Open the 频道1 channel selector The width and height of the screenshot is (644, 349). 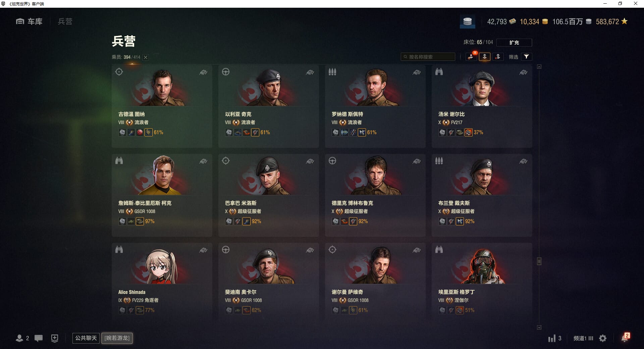coord(583,338)
